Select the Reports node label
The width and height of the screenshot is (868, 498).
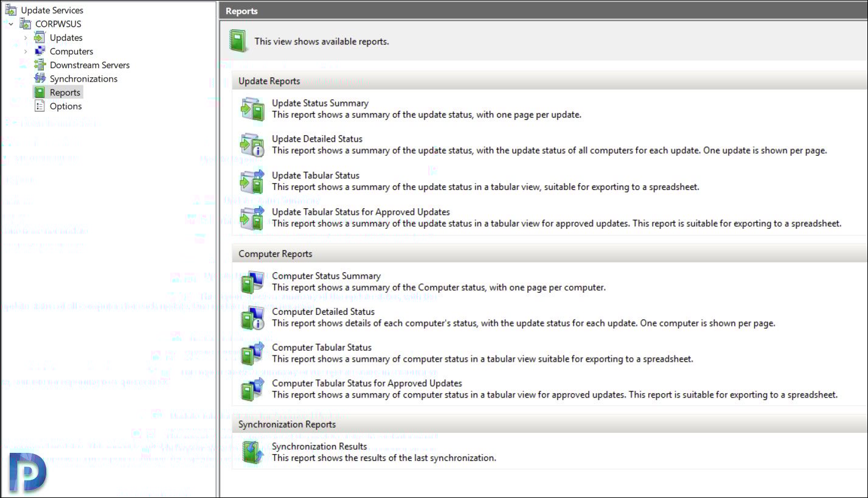[x=65, y=93]
